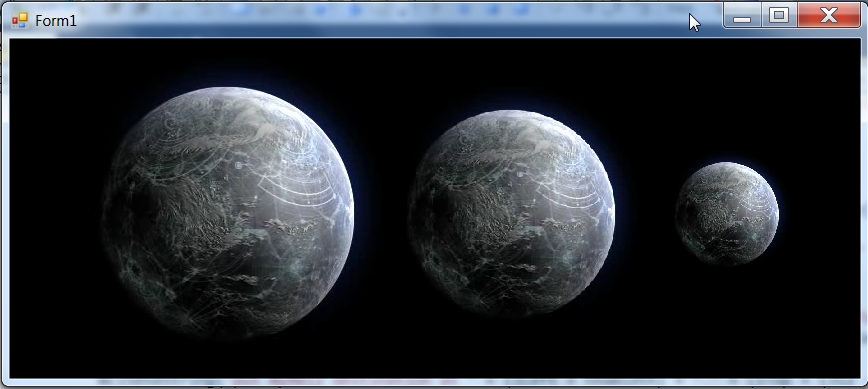Select the medium-sized middle planet
The width and height of the screenshot is (868, 389).
tap(512, 213)
